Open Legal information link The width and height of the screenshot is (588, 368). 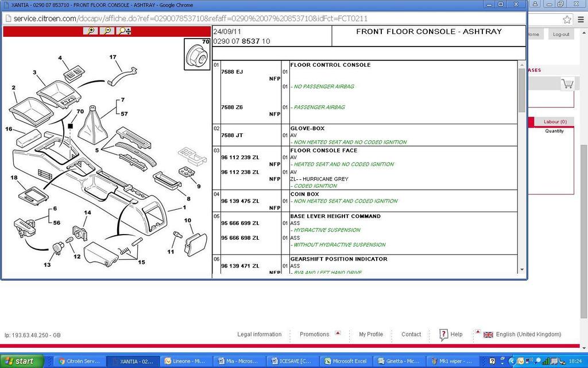click(x=259, y=334)
